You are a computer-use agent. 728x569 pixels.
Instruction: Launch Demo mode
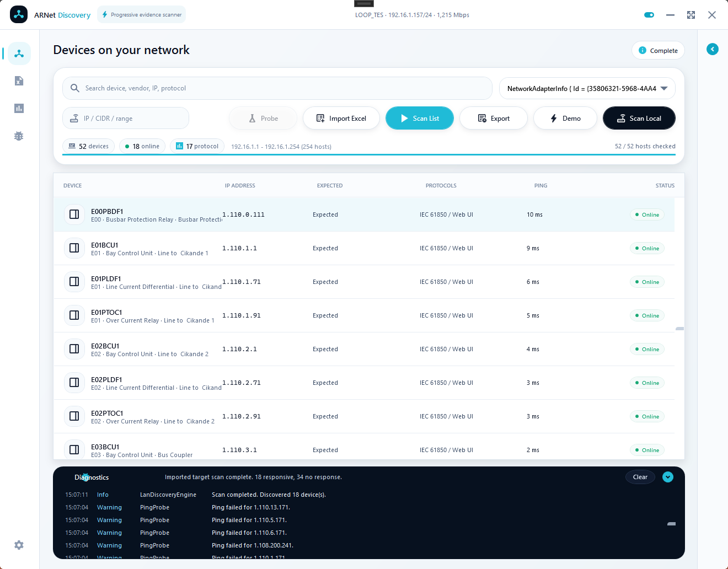click(x=565, y=118)
